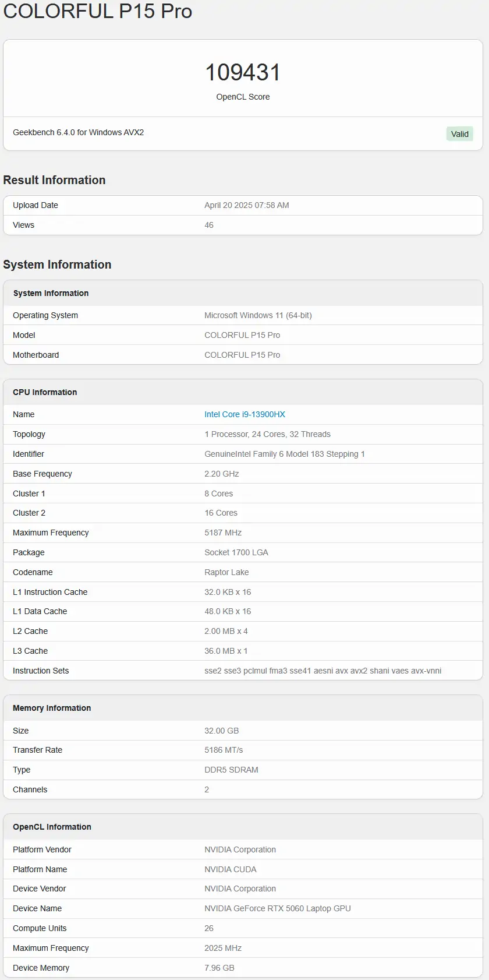Click the OpenCL Information table header

tap(52, 827)
